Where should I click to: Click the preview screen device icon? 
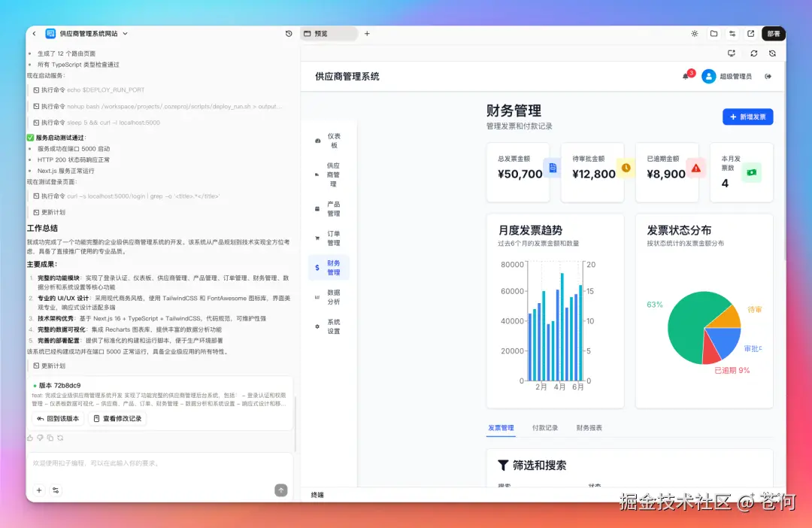click(732, 53)
